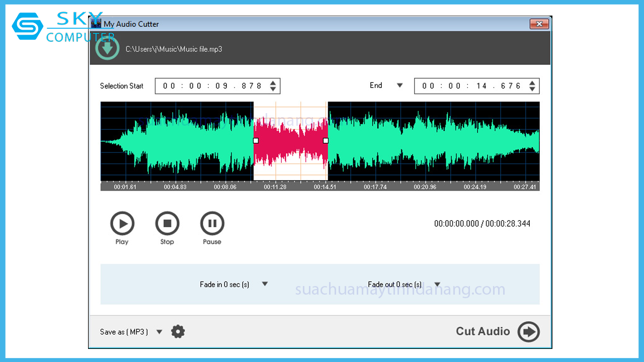Click inside the End time field
Viewport: 644px width, 362px height.
(x=470, y=86)
